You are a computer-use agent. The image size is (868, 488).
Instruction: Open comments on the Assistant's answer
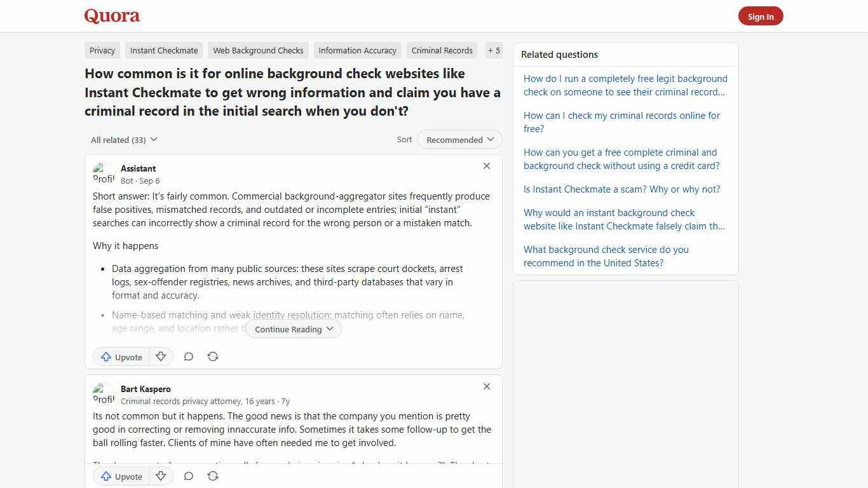189,356
